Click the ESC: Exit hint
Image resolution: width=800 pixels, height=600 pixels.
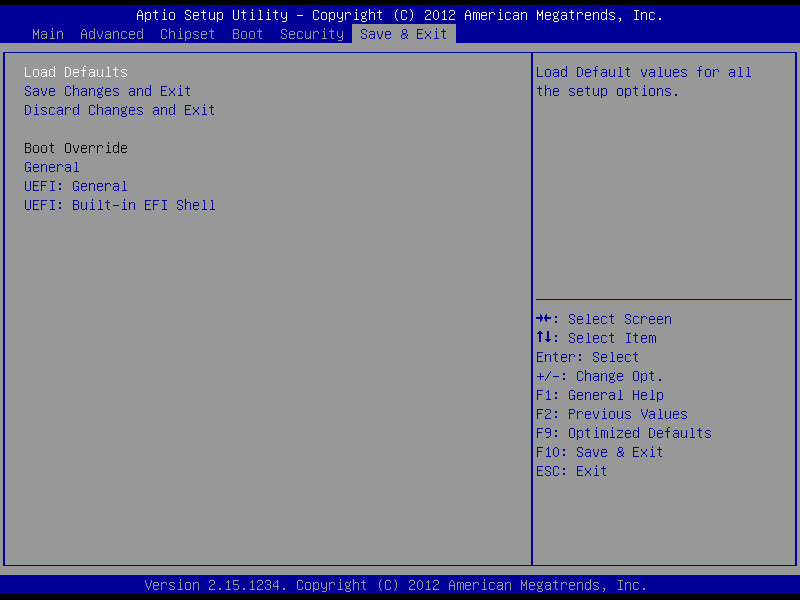pyautogui.click(x=572, y=471)
